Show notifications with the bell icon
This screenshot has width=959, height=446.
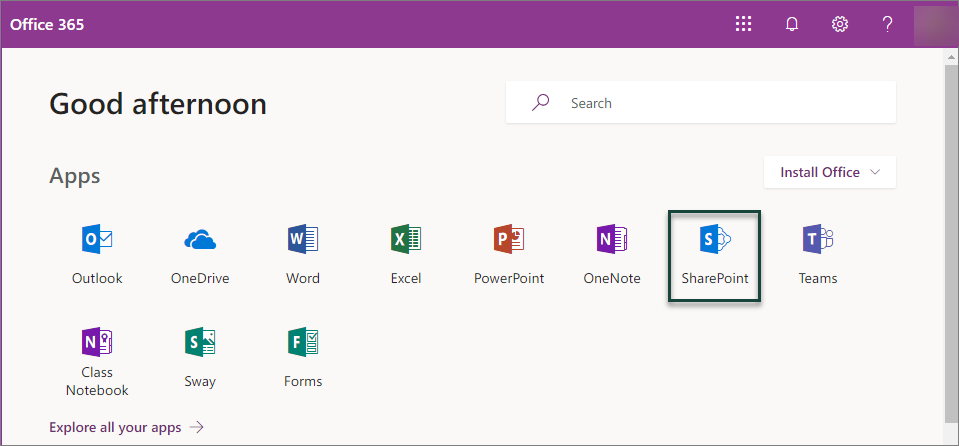[792, 24]
